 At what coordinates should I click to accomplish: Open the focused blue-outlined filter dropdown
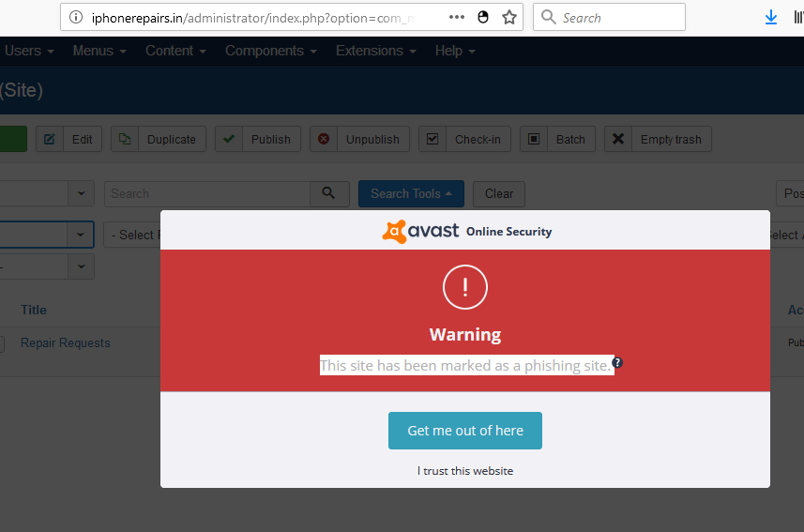tap(47, 235)
